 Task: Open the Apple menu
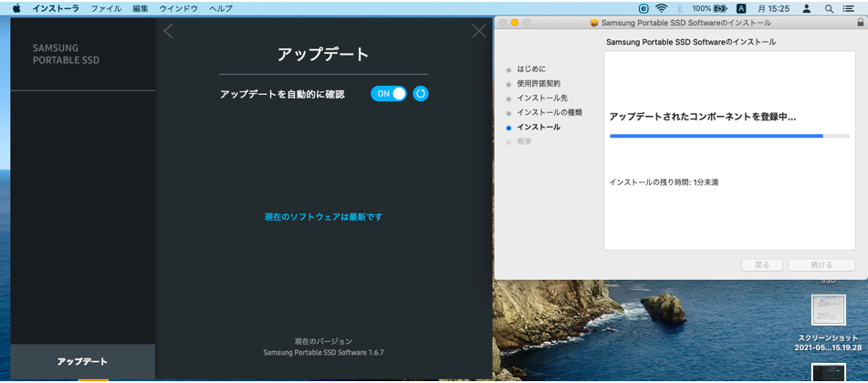[x=16, y=8]
